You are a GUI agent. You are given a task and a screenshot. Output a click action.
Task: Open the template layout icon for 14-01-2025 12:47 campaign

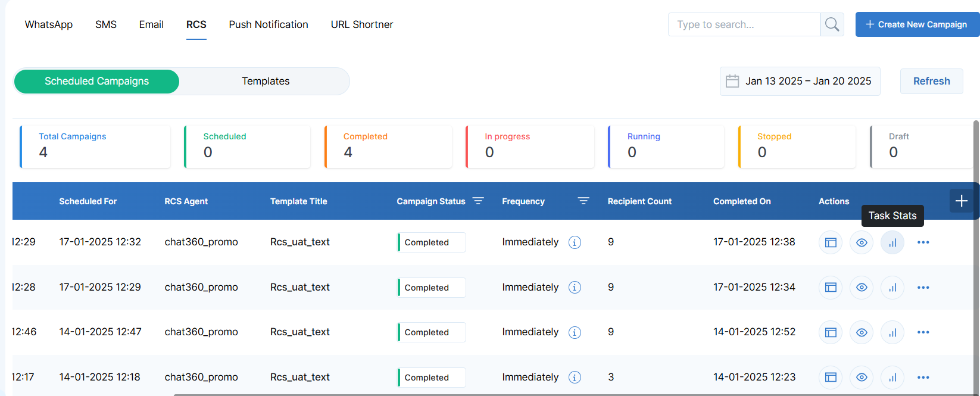coord(831,332)
